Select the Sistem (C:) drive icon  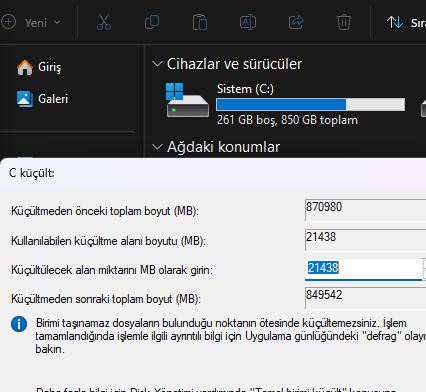[188, 100]
